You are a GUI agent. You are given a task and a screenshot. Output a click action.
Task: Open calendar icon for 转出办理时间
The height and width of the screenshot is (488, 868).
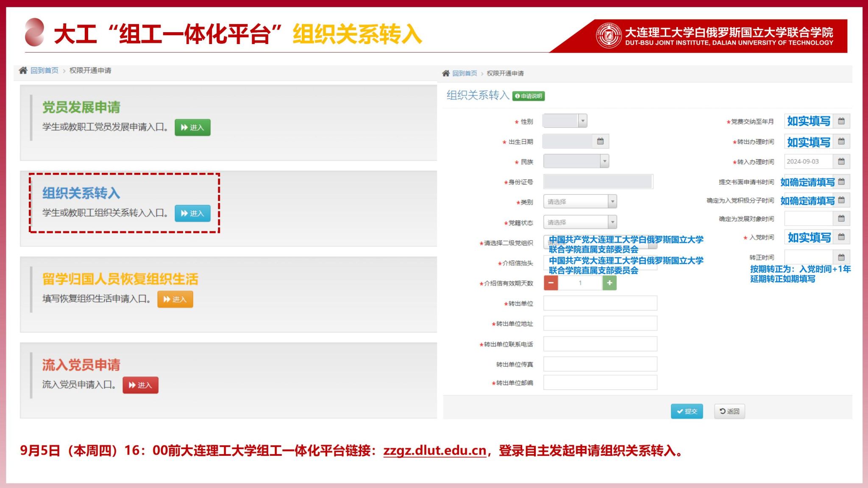(841, 141)
